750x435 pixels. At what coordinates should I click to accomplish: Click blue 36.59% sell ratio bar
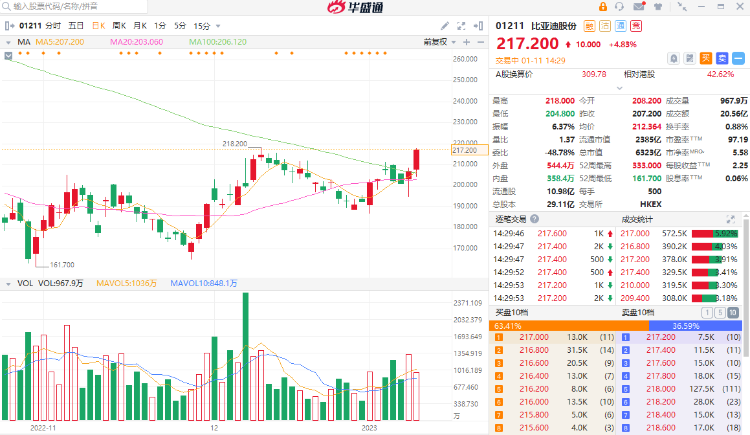click(x=695, y=326)
